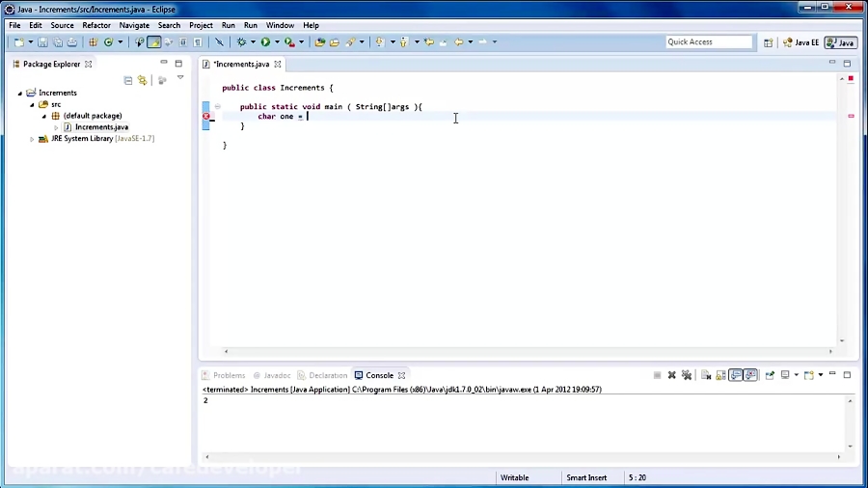Click the Skip All Breakpoints icon
Screen dimensions: 868x488
(219, 42)
